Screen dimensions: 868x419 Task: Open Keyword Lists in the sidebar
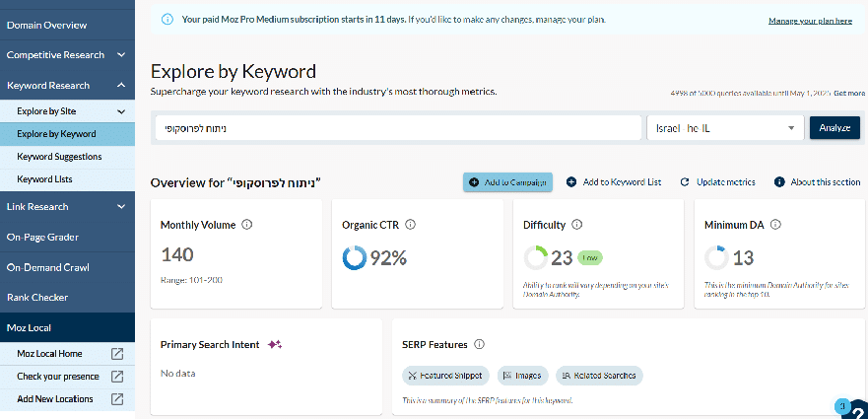coord(68,179)
